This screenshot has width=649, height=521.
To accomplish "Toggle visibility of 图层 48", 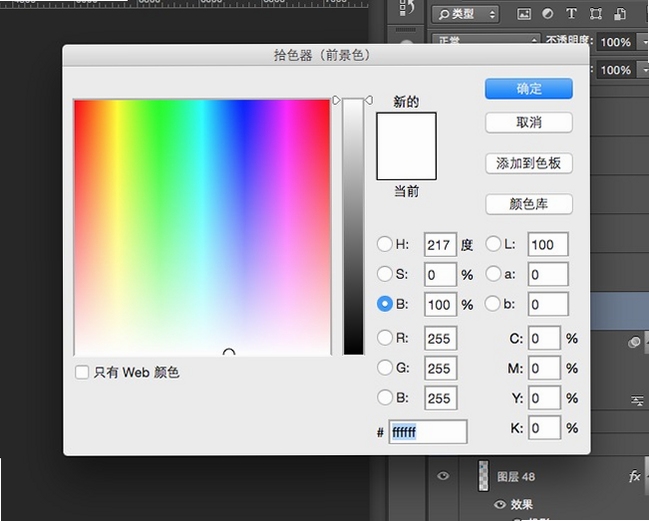I will coord(443,476).
